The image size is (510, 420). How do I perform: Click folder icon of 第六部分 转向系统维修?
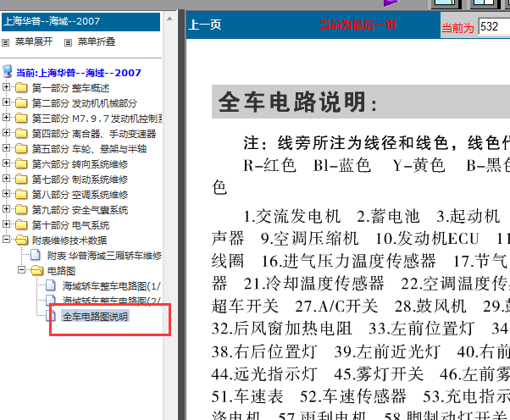[21, 164]
